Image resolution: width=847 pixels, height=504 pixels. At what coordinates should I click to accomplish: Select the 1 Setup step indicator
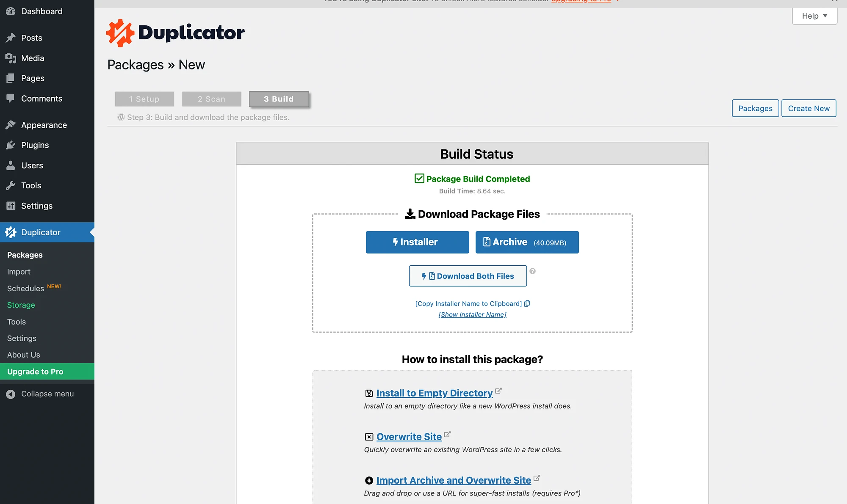144,99
